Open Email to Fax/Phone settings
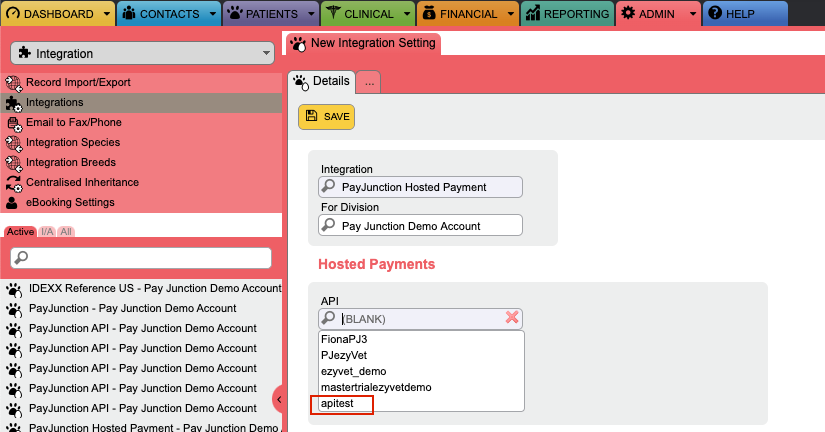The height and width of the screenshot is (432, 825). point(141,123)
